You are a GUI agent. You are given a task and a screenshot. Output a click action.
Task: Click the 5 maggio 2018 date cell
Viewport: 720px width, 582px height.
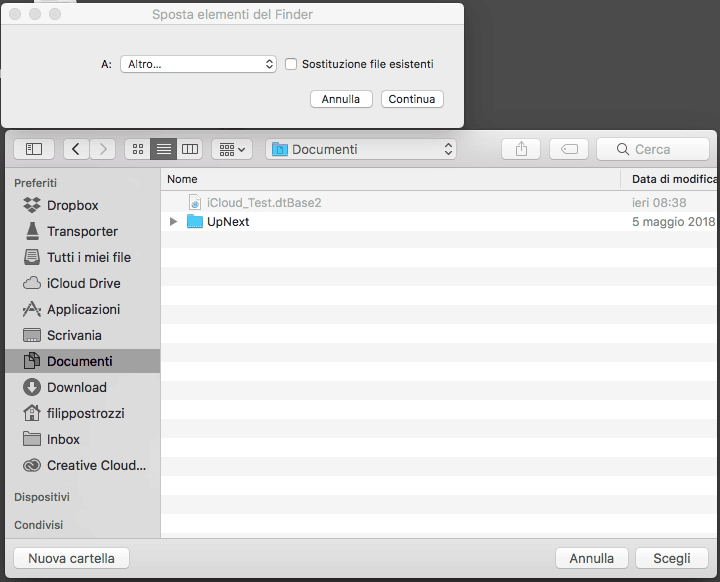click(x=673, y=222)
